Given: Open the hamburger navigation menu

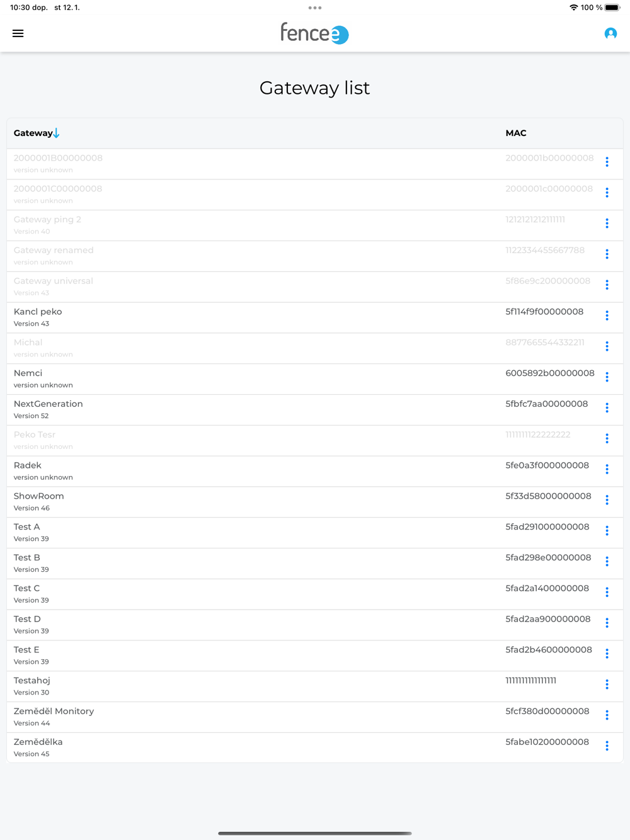Looking at the screenshot, I should pos(18,33).
